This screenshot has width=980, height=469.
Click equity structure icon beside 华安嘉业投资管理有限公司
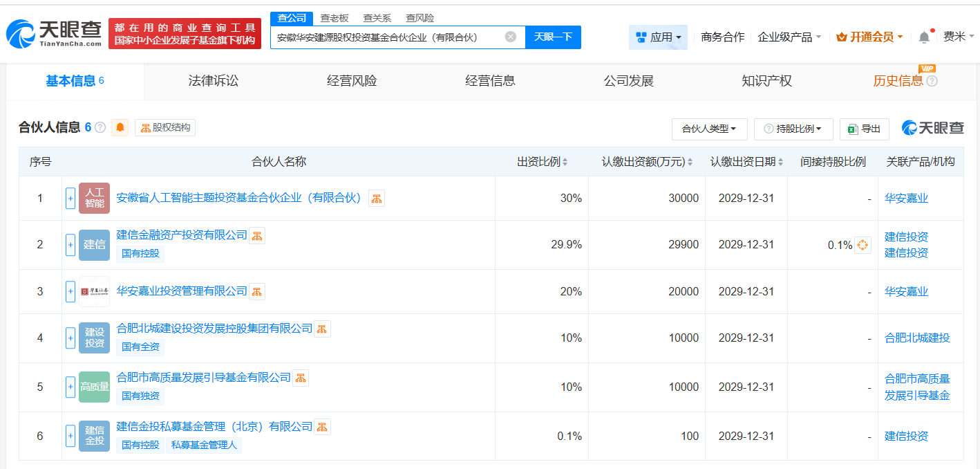[x=257, y=292]
